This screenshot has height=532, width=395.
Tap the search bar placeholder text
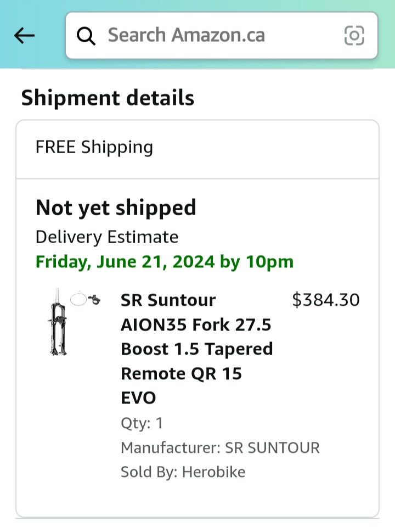[x=186, y=35]
